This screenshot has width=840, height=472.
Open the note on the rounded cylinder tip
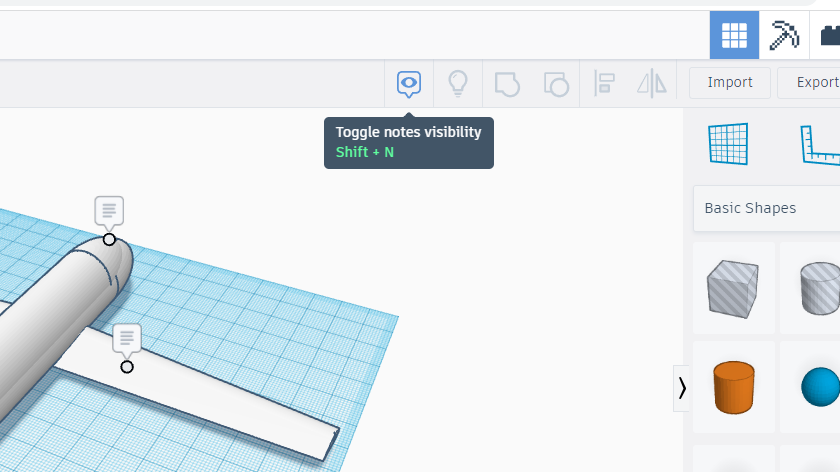(109, 211)
